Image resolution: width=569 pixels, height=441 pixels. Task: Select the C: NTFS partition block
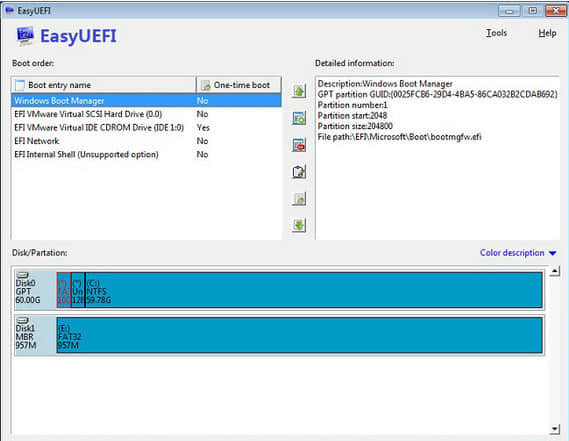click(314, 290)
